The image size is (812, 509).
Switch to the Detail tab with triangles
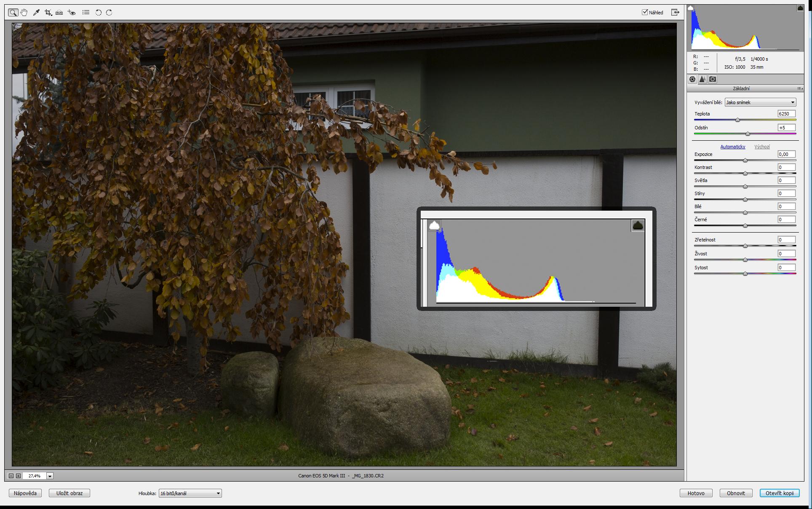click(702, 79)
